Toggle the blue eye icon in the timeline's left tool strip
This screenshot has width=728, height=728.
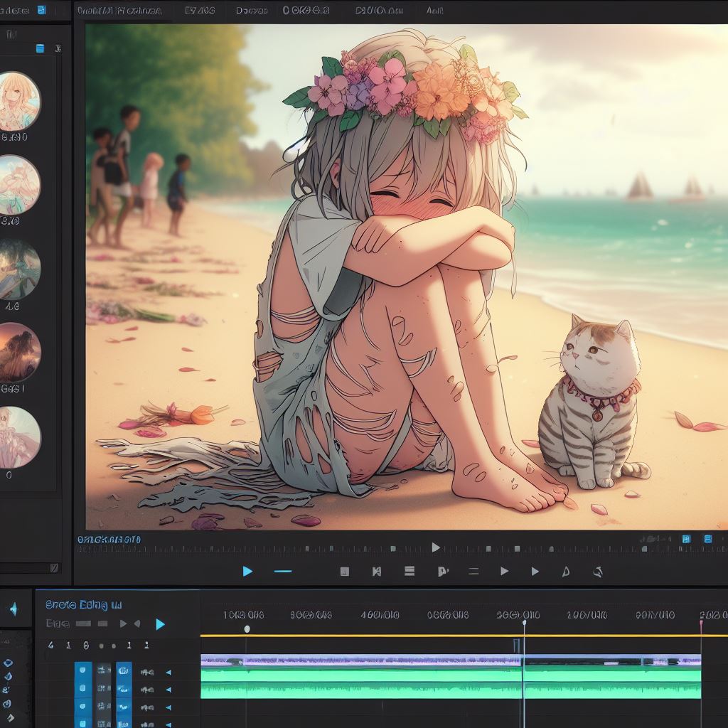(x=8, y=663)
